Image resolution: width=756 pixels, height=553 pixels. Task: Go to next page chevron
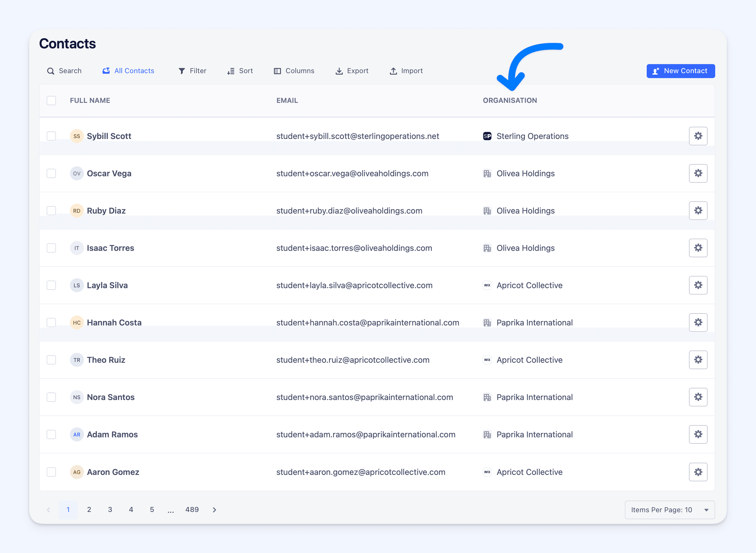point(215,510)
